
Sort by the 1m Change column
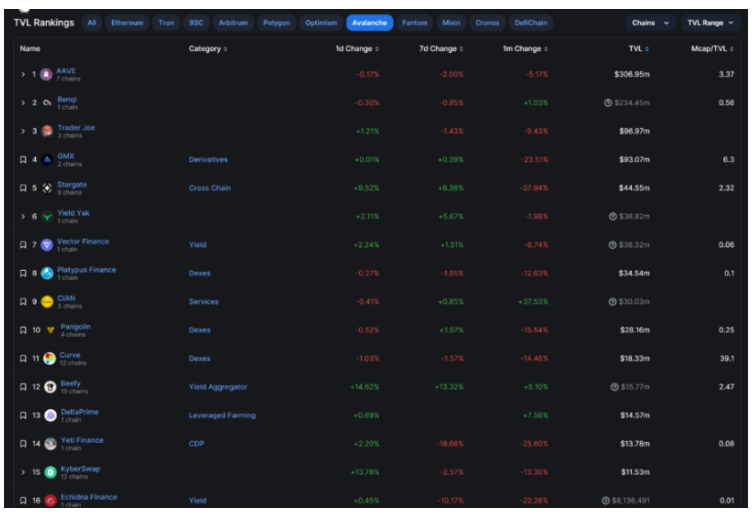pyautogui.click(x=526, y=49)
